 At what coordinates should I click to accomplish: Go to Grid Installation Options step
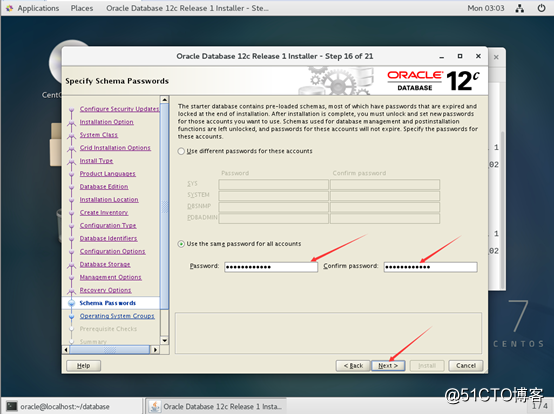115,148
